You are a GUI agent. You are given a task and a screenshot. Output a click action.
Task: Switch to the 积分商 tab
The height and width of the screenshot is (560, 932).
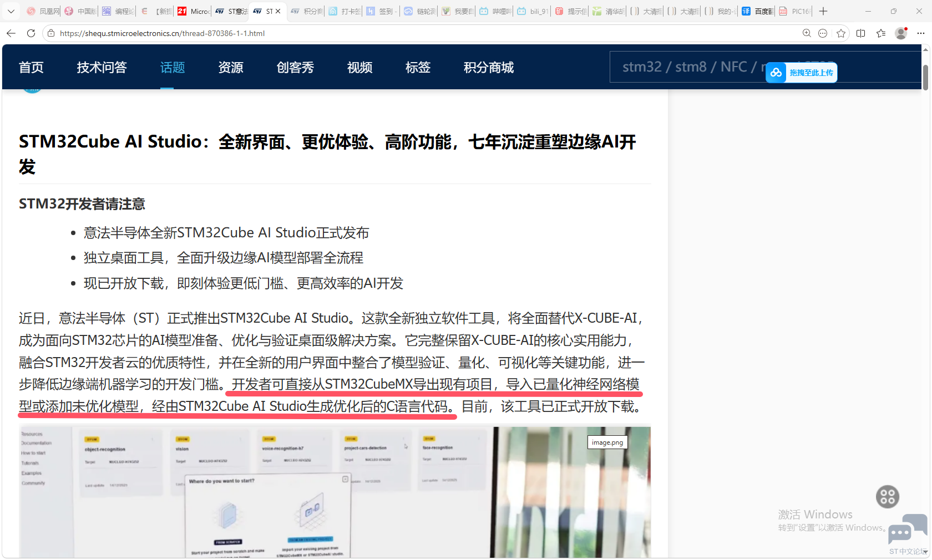[307, 11]
